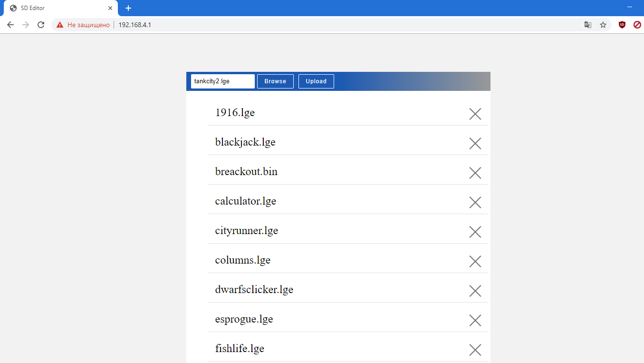Click the filename field showing tankcity2.lge

point(222,81)
